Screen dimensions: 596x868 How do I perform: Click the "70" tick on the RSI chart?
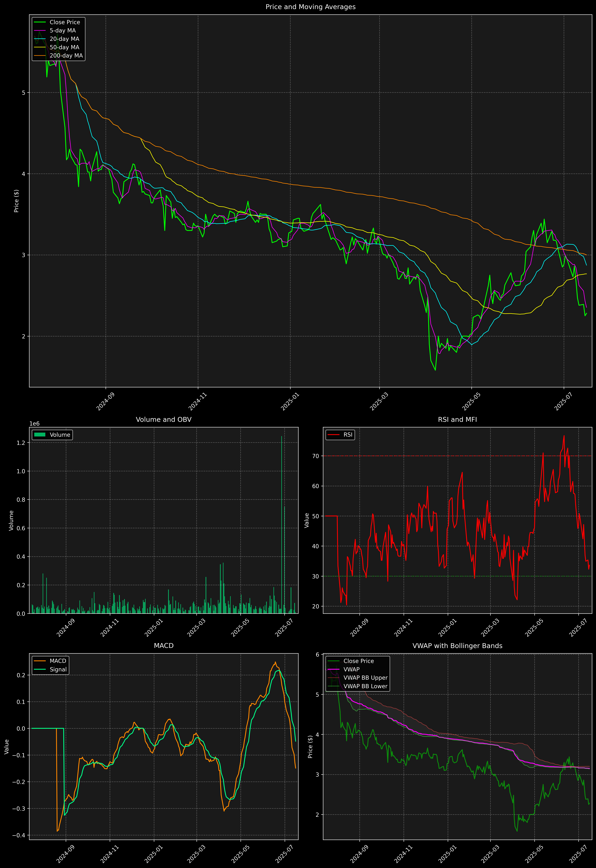tap(316, 456)
